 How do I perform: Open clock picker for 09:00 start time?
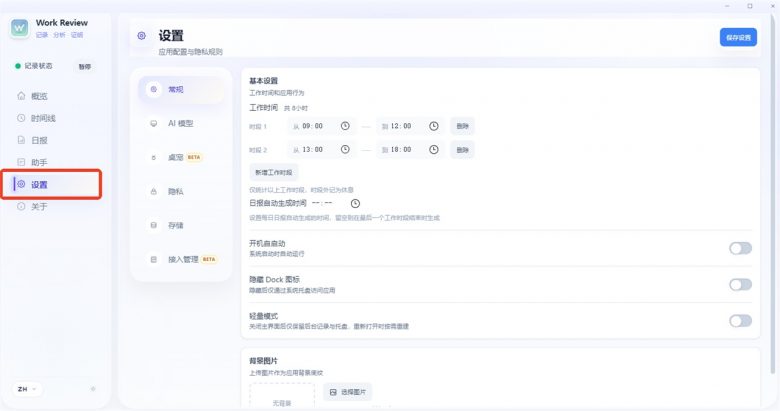(x=345, y=126)
